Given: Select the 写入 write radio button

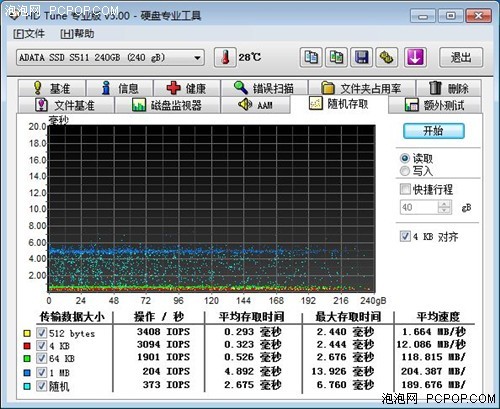Looking at the screenshot, I should coord(405,171).
